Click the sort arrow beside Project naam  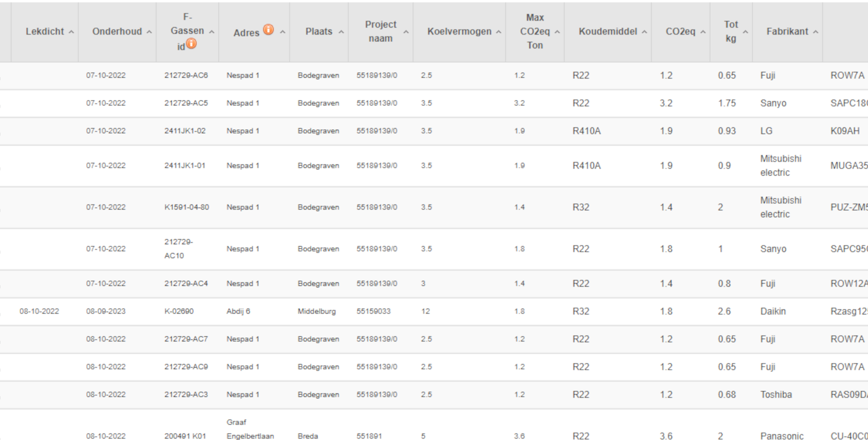coord(406,32)
